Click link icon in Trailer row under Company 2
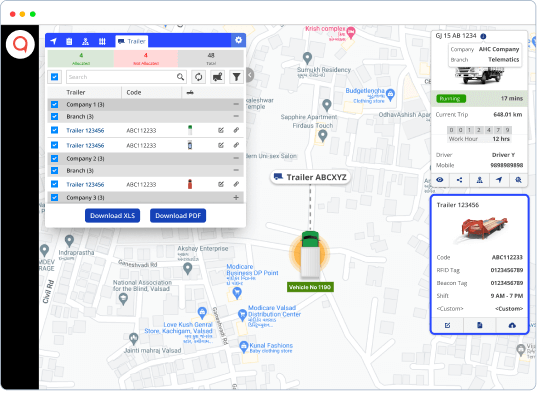Viewport: 540px width, 393px height. pyautogui.click(x=236, y=184)
